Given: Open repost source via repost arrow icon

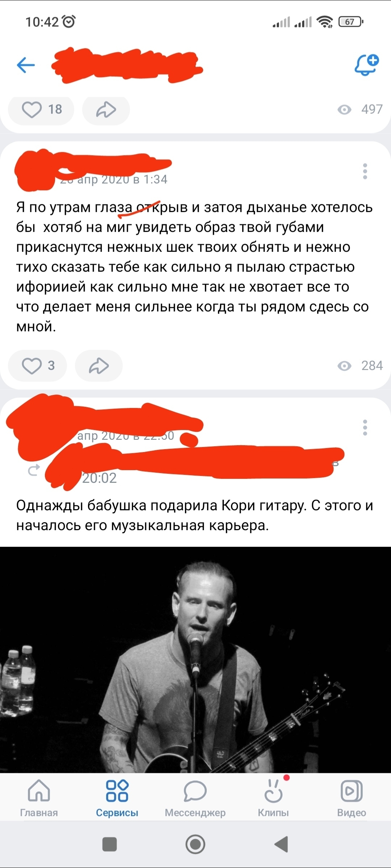Looking at the screenshot, I should 34,471.
